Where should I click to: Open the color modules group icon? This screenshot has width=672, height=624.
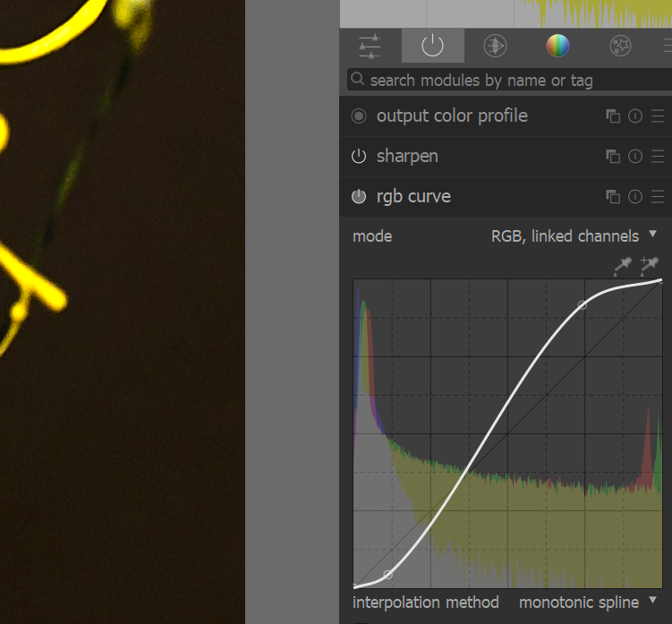pos(557,46)
